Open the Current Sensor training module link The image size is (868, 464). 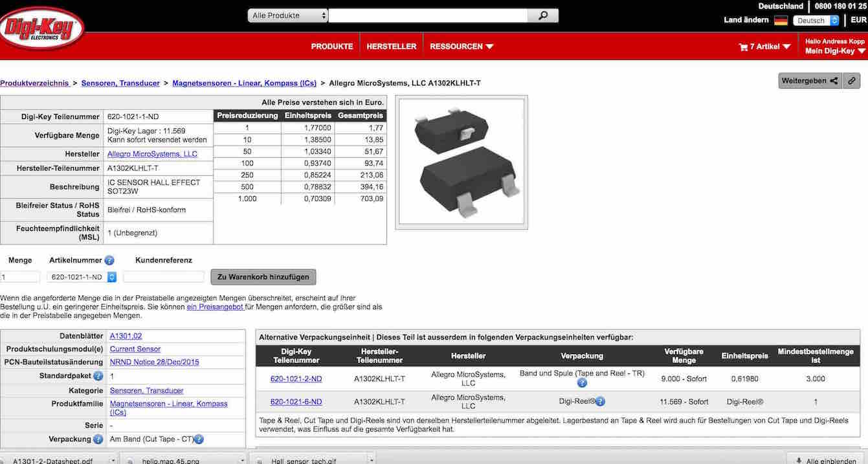(x=135, y=349)
